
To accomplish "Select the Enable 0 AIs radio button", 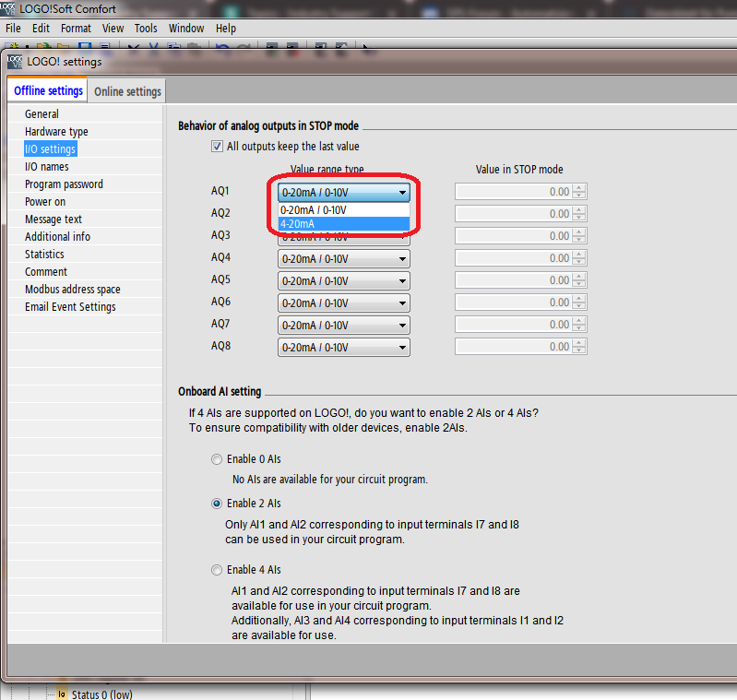I will [217, 459].
